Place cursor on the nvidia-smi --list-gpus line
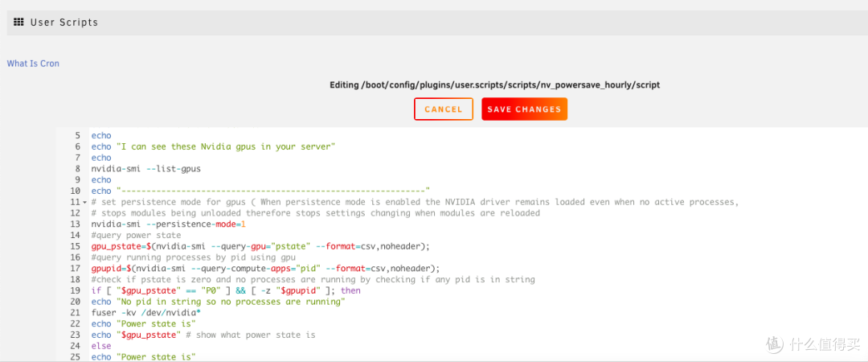Viewport: 868px width, 362px height. point(145,169)
